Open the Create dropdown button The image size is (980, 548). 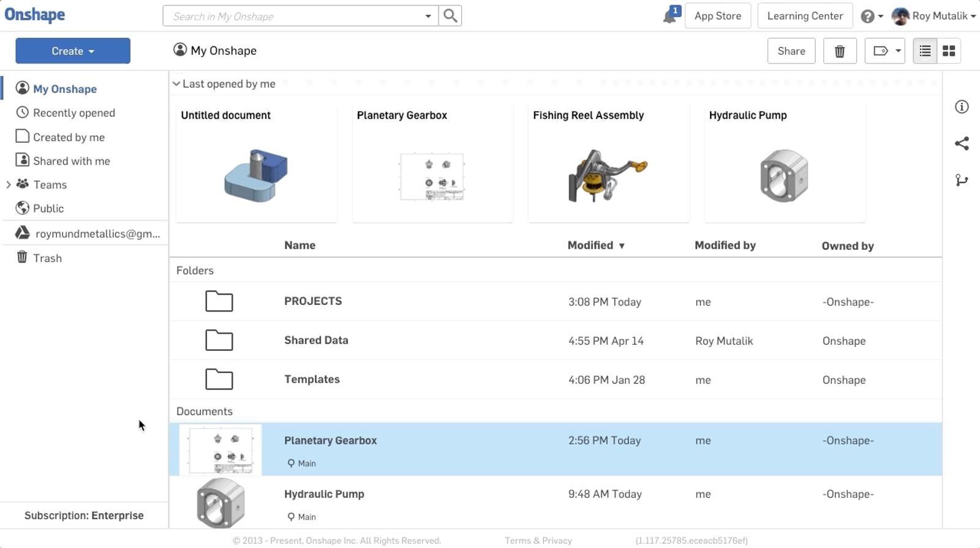(x=73, y=51)
